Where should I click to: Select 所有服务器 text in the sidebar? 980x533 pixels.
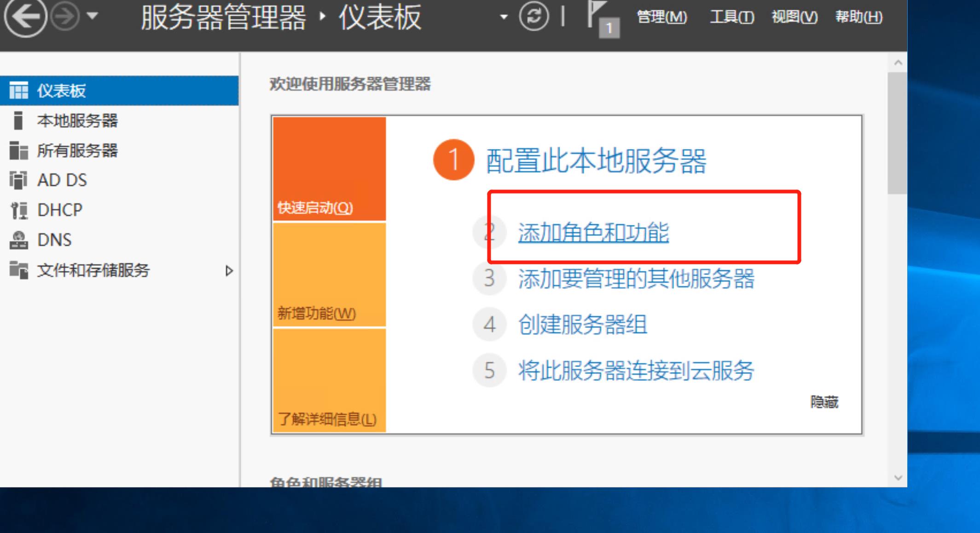[x=77, y=150]
